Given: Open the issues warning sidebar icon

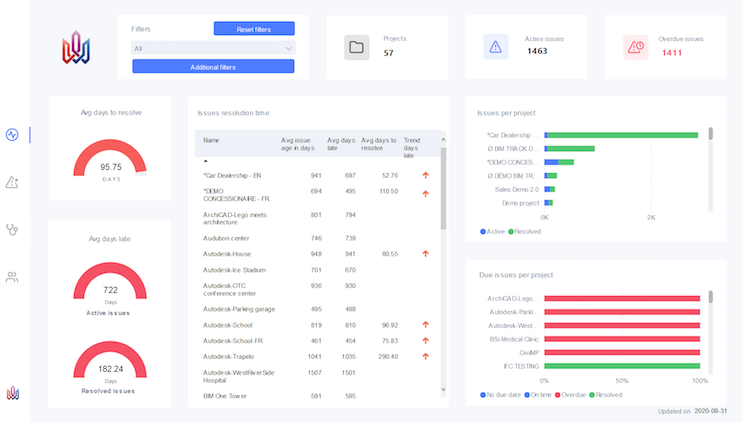Looking at the screenshot, I should [13, 182].
